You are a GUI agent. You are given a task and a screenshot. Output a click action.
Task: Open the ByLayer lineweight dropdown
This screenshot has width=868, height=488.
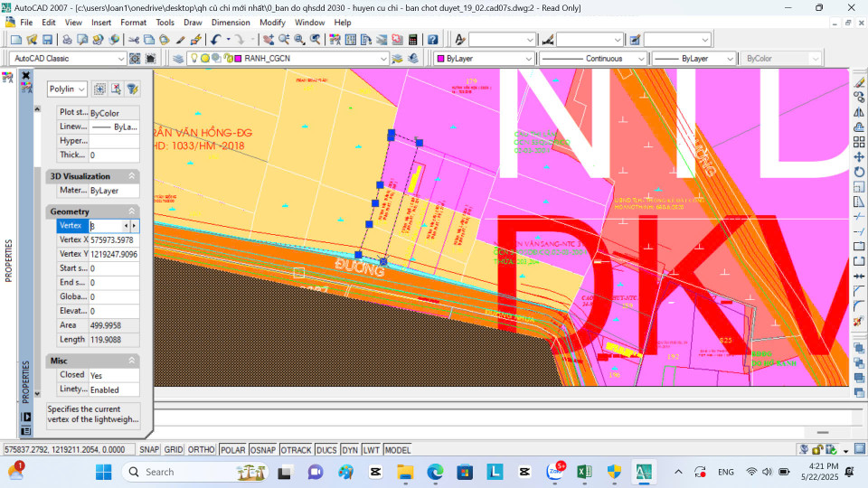click(x=730, y=59)
